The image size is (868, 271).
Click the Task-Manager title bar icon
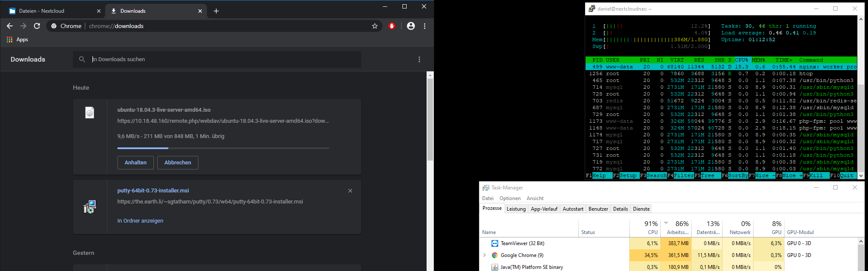486,188
